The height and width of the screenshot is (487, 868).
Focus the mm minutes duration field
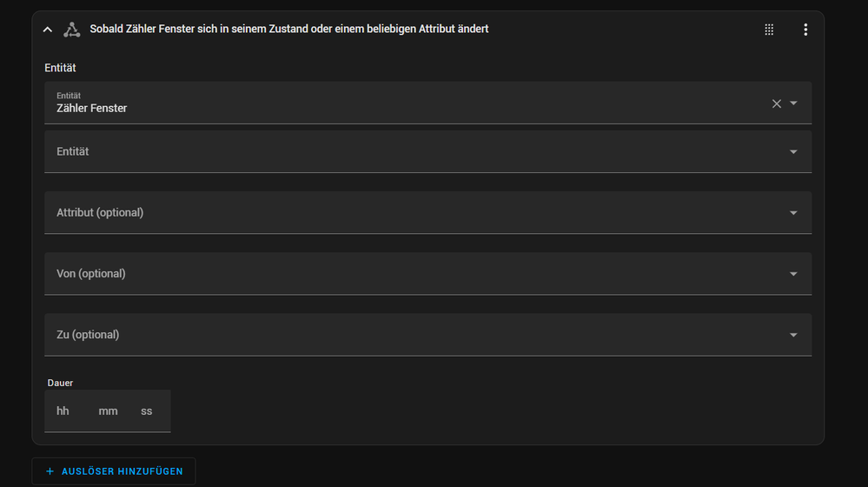(x=108, y=411)
